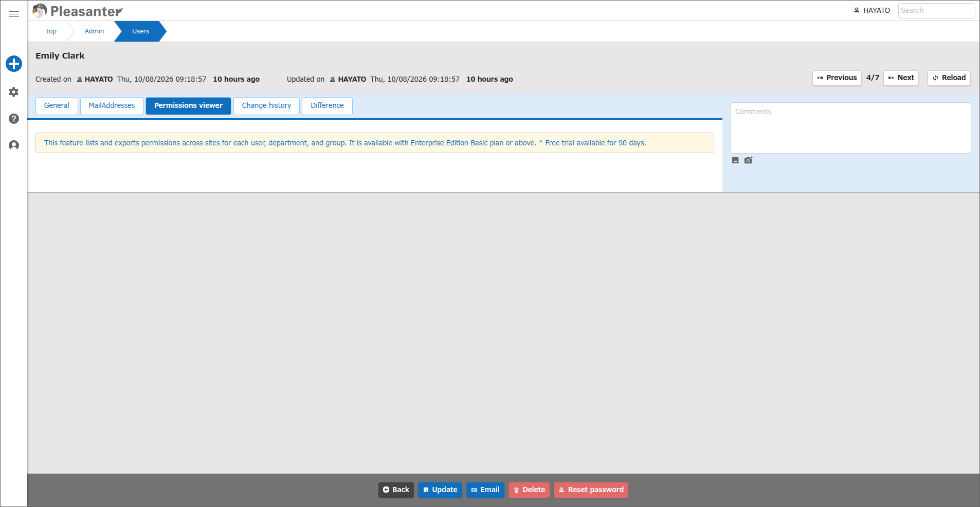
Task: Open the Change history tab
Action: pyautogui.click(x=266, y=106)
